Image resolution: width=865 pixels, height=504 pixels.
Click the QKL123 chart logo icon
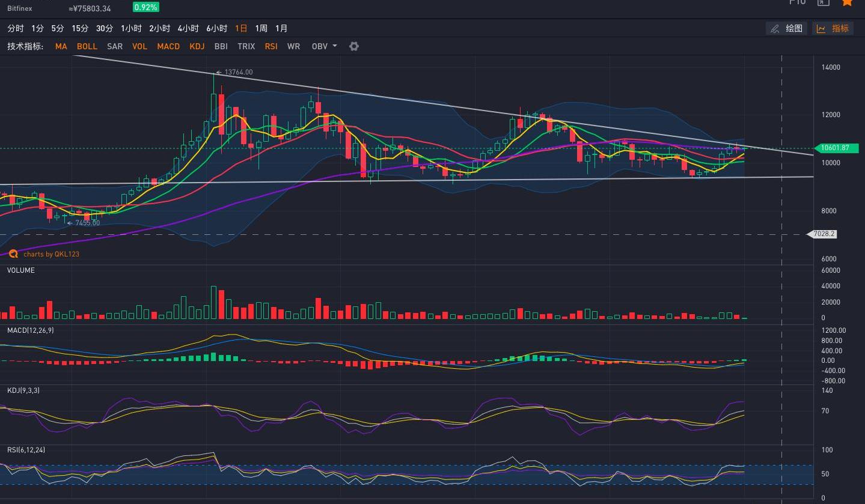tap(13, 254)
